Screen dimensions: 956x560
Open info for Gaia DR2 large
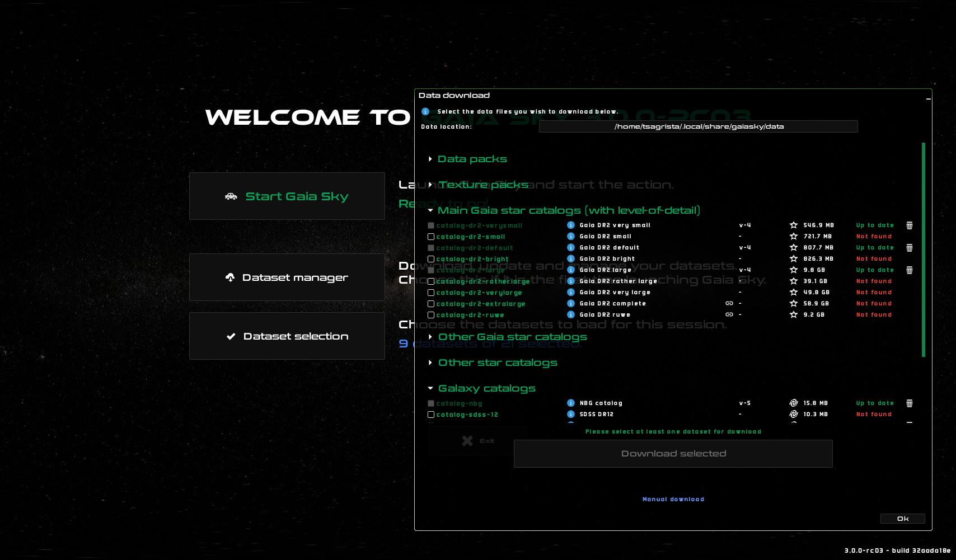click(x=571, y=270)
